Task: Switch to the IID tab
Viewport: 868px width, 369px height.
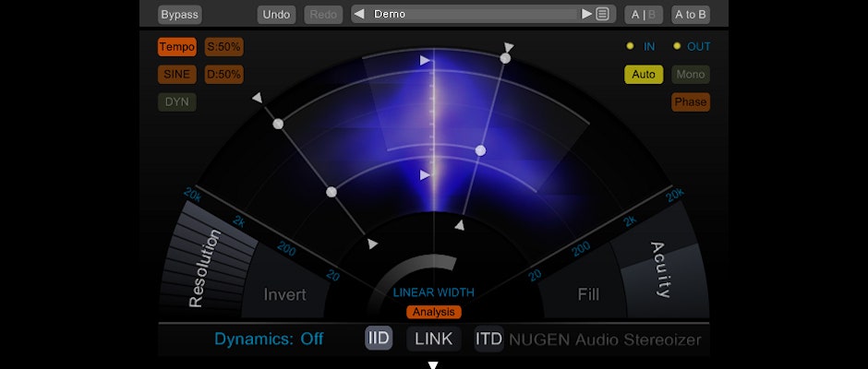Action: (x=379, y=339)
